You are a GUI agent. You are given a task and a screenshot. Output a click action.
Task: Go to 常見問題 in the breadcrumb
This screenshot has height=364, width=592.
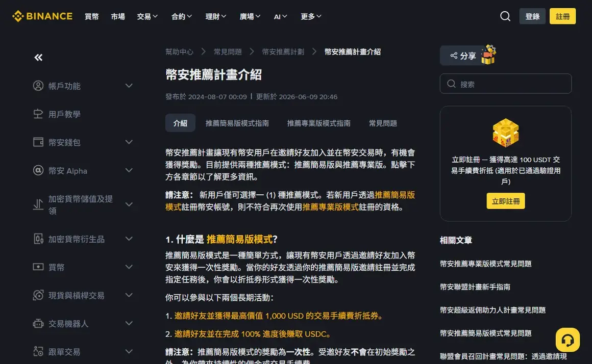[228, 51]
